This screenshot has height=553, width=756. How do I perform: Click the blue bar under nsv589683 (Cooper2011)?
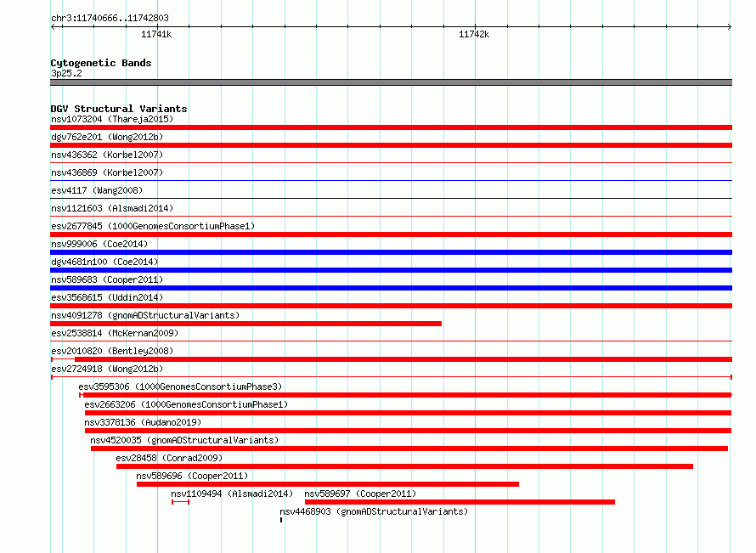tap(391, 288)
